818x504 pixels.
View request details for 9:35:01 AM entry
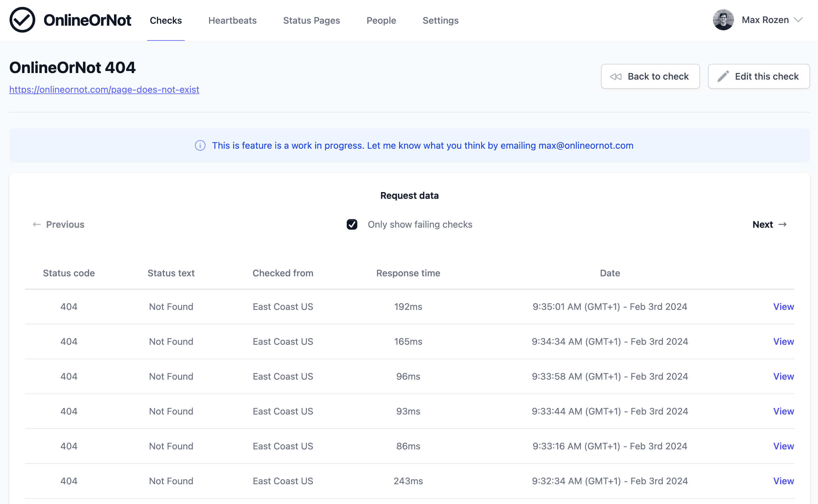pos(783,307)
